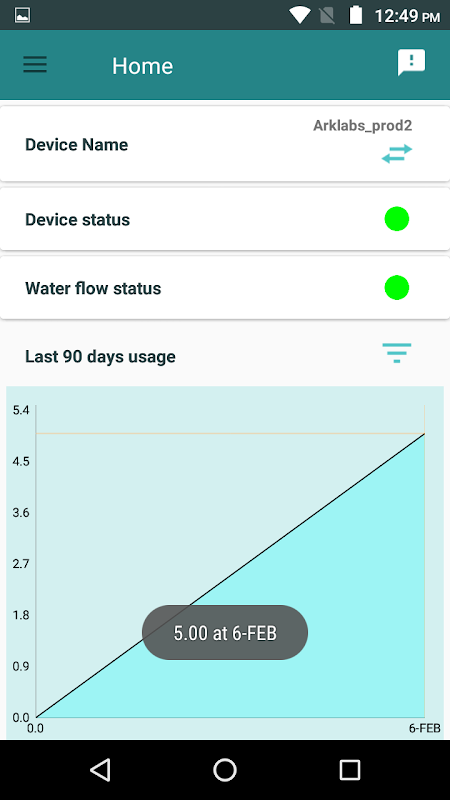This screenshot has width=450, height=800.
Task: Select the Arklabs_prod2 device name text
Action: coord(363,126)
